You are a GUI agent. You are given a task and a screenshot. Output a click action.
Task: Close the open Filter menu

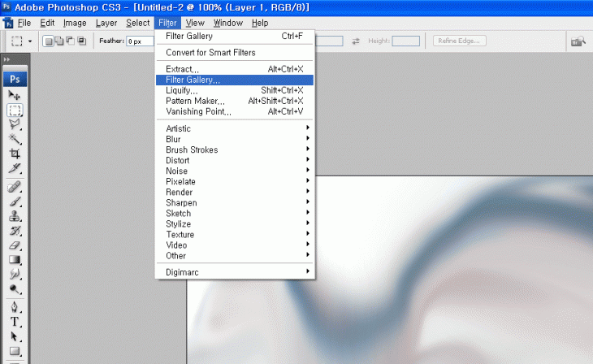(167, 23)
